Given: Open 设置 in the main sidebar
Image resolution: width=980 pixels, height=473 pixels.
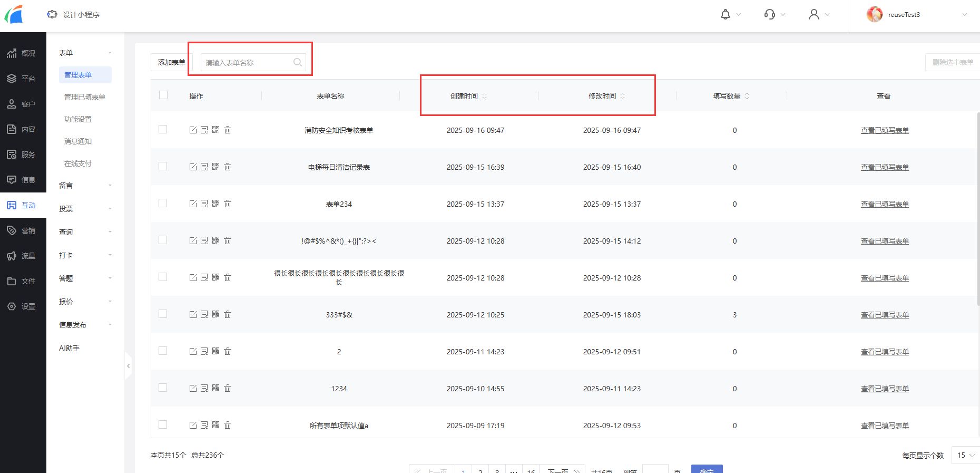Looking at the screenshot, I should (23, 306).
